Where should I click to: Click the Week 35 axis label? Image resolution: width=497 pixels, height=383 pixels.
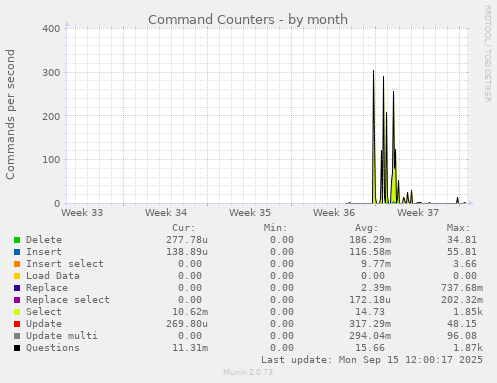click(x=250, y=212)
